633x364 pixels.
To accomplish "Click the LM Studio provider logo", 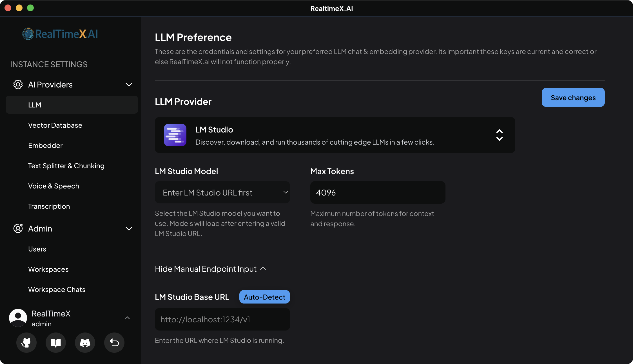I will pos(175,135).
